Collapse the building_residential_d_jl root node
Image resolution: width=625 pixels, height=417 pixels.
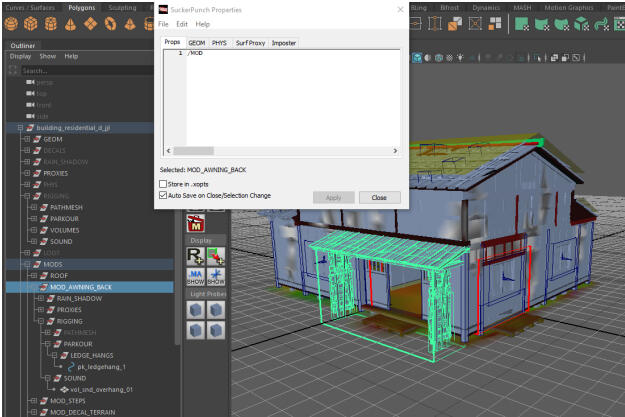(x=19, y=128)
